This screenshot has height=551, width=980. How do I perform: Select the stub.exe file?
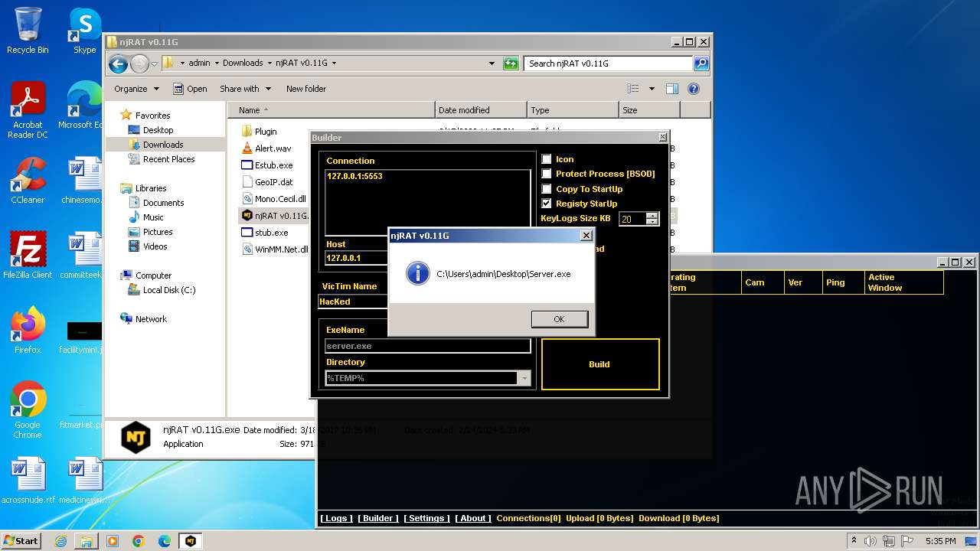click(x=265, y=233)
